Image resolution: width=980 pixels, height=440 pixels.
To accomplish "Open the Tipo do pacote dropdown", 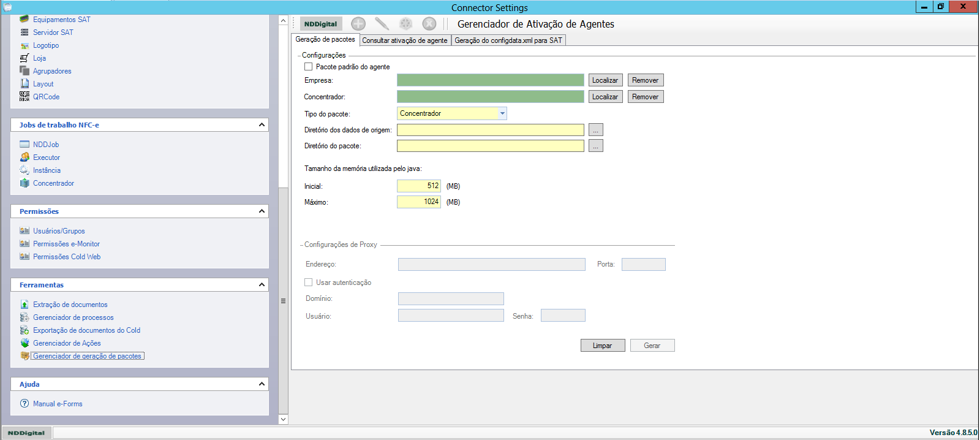I will (502, 113).
